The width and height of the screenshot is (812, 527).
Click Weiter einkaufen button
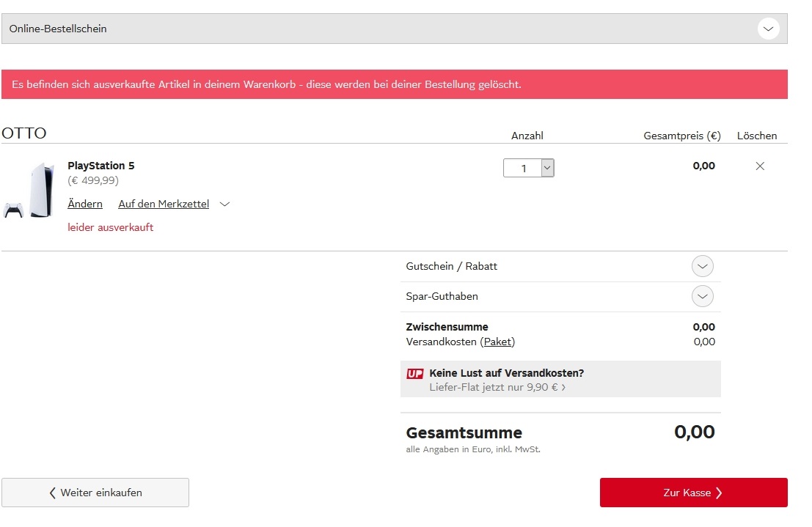[x=95, y=493]
